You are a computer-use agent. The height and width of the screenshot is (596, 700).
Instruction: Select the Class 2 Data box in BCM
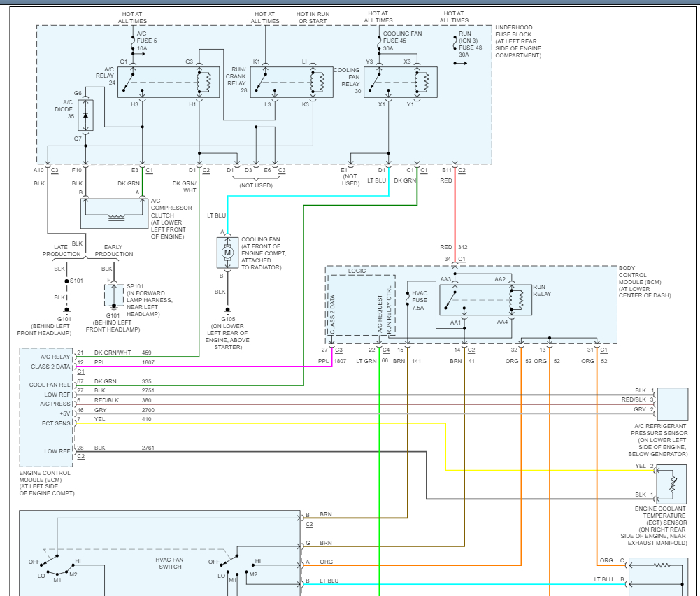pos(333,313)
